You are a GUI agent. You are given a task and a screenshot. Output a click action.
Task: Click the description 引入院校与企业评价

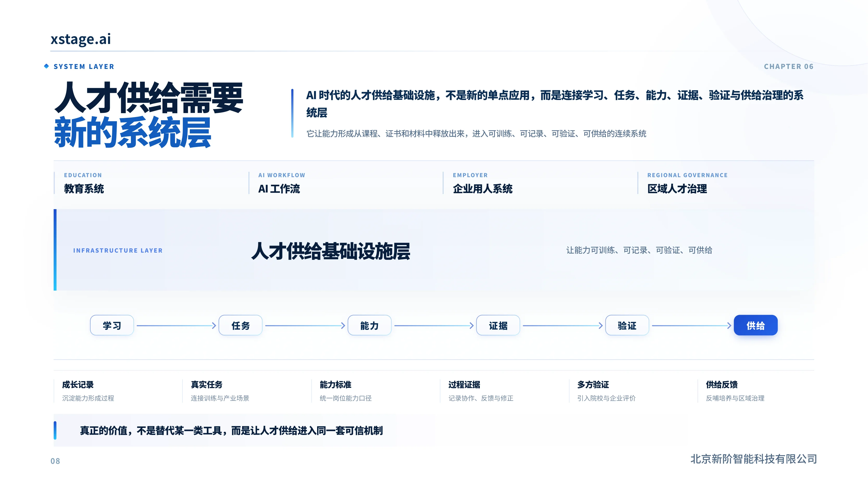(x=607, y=398)
